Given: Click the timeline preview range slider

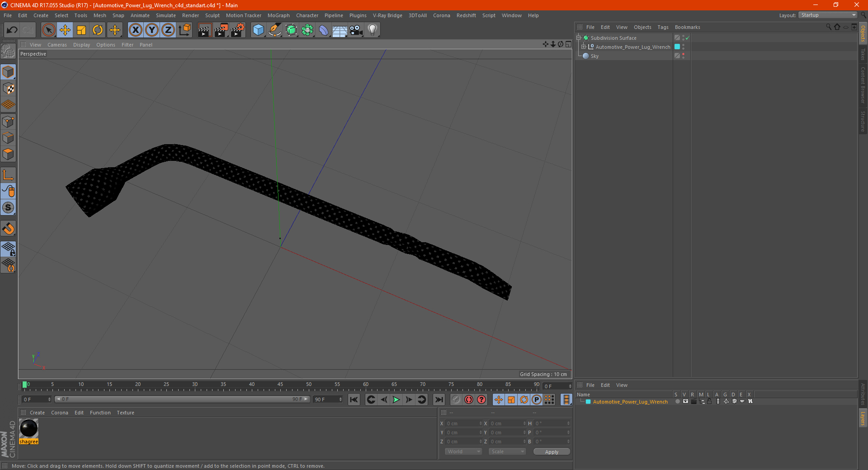Looking at the screenshot, I should (x=182, y=399).
